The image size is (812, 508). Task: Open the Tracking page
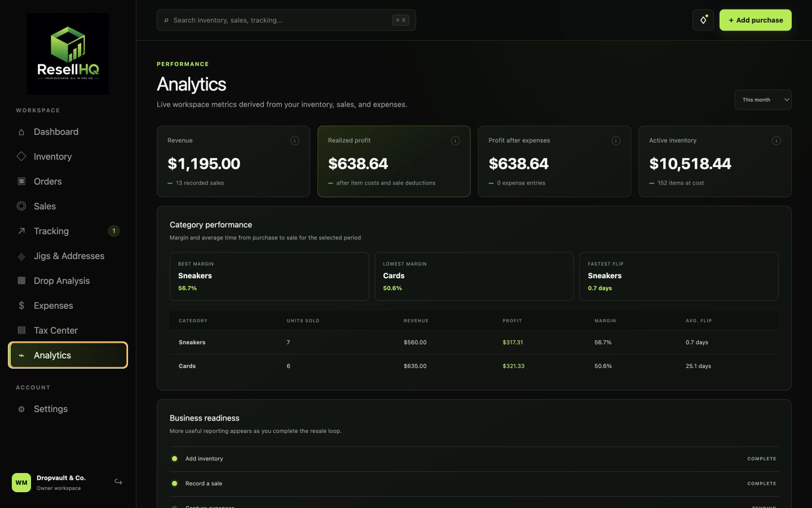(68, 231)
